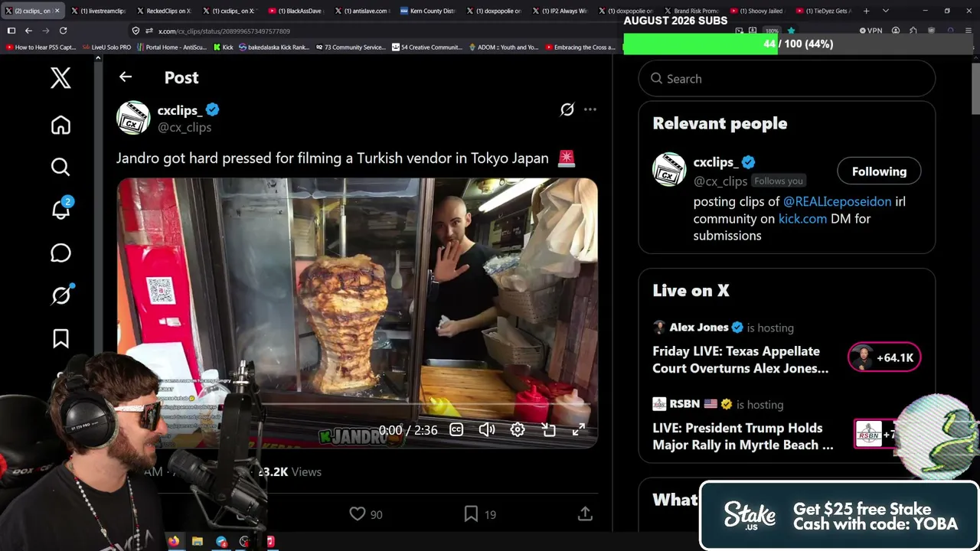Bookmark the post using the bookmark icon
Screen dimensions: 980x551
pos(471,514)
